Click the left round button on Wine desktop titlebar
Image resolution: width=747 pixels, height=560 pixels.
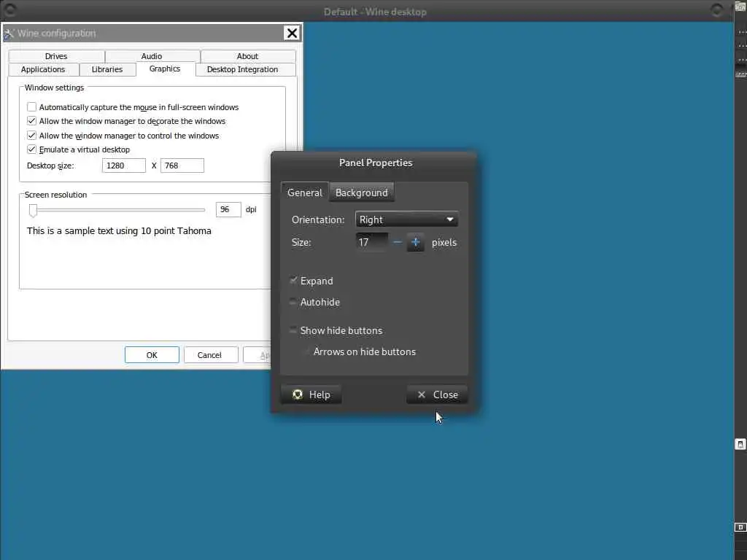click(x=10, y=10)
